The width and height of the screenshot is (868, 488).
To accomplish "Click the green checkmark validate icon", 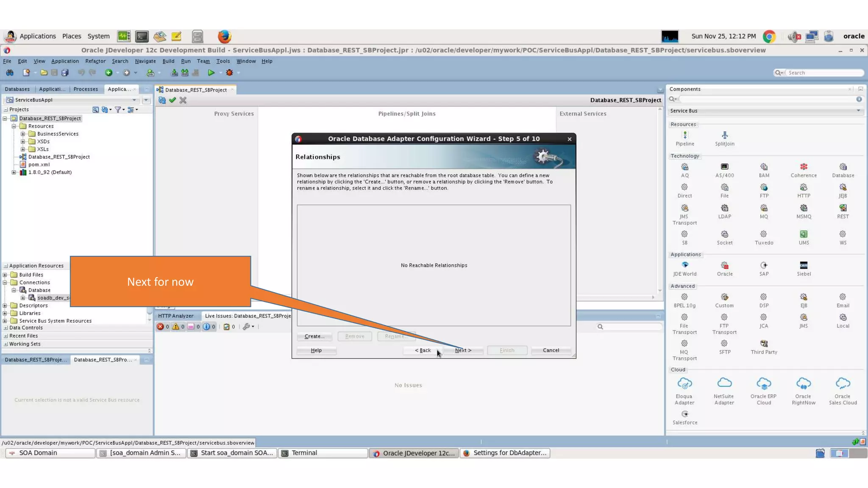I will coord(172,100).
